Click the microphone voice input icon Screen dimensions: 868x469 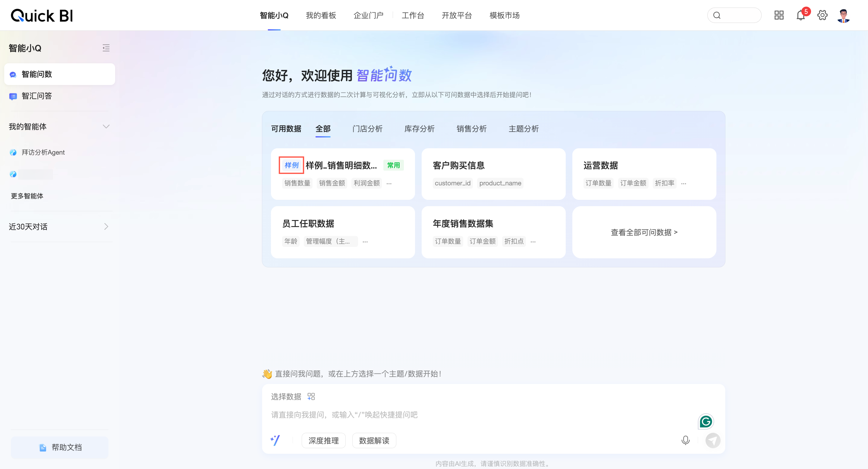coord(685,440)
